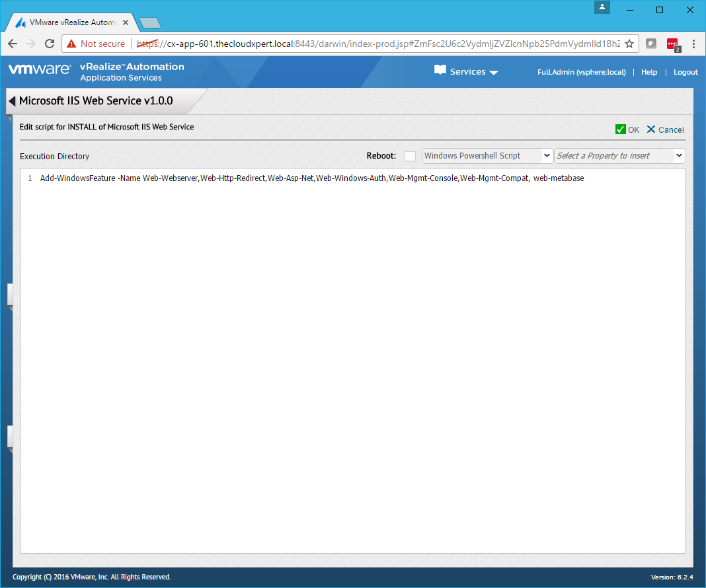Click the gray shield extension icon
Viewport: 706px width, 588px height.
click(x=651, y=44)
